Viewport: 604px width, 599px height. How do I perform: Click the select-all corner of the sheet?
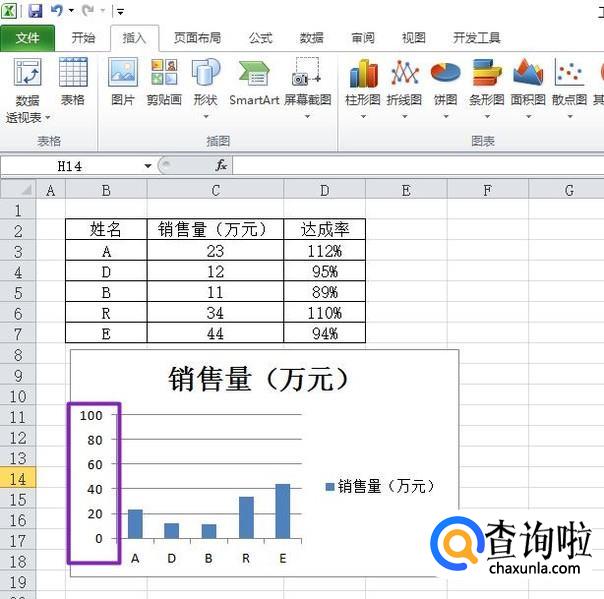click(18, 190)
